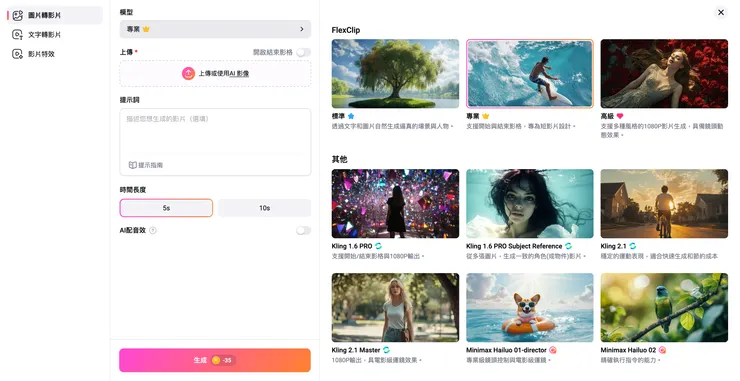Click the pink upload arrow icon
The image size is (740, 381).
coord(188,73)
